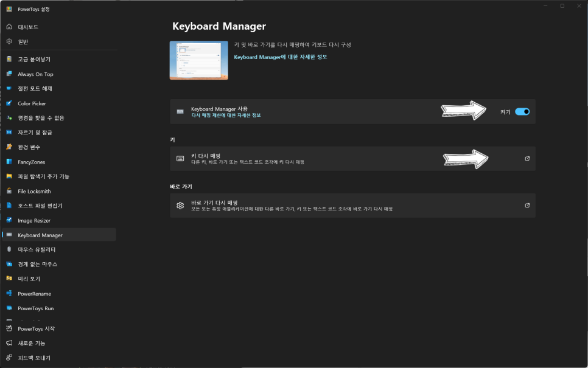Viewport: 588px width, 368px height.
Task: Click the Image Resizer icon
Action: (x=9, y=220)
